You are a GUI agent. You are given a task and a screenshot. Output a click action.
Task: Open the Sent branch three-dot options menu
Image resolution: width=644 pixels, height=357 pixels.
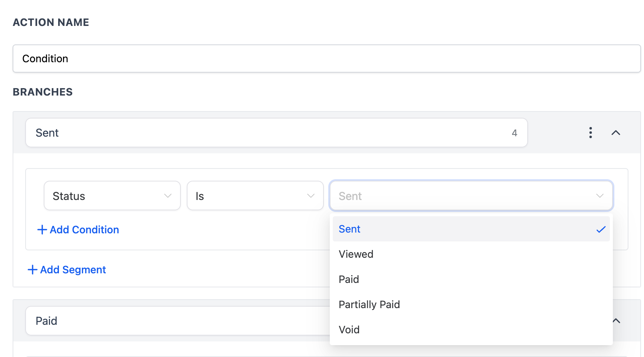click(590, 133)
